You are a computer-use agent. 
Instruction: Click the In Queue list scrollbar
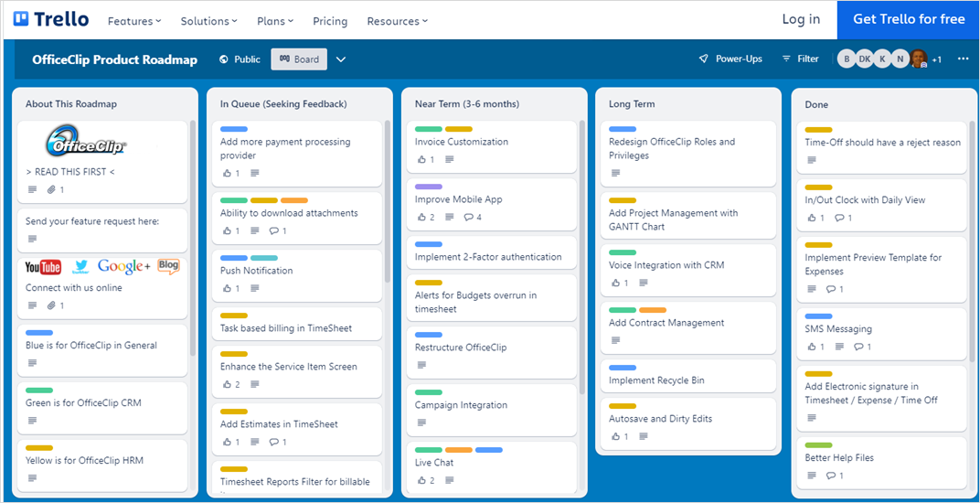click(388, 200)
